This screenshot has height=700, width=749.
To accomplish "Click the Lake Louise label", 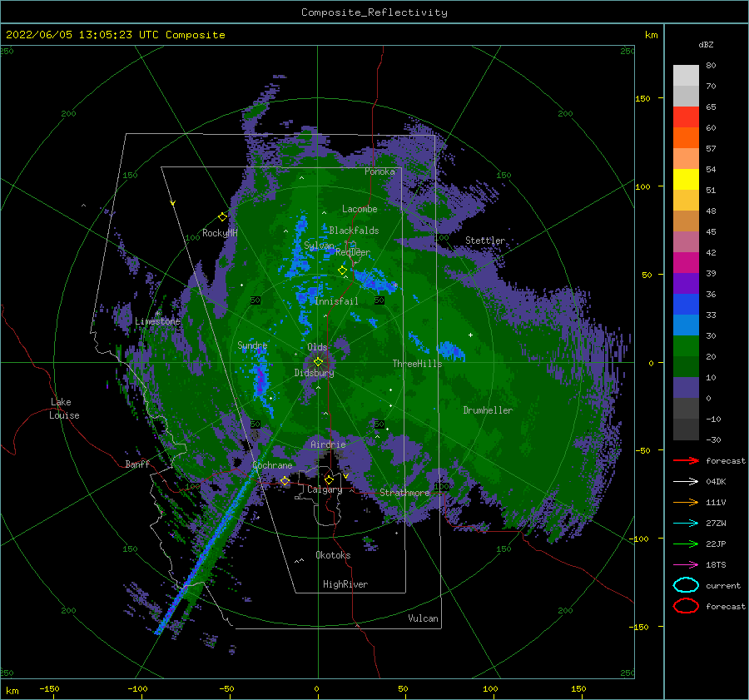I will point(64,409).
